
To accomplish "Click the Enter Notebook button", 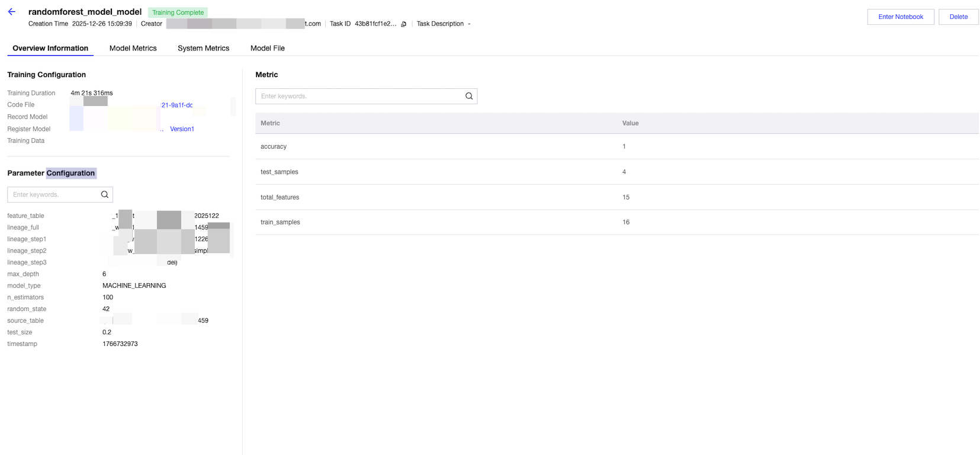I will [x=901, y=17].
